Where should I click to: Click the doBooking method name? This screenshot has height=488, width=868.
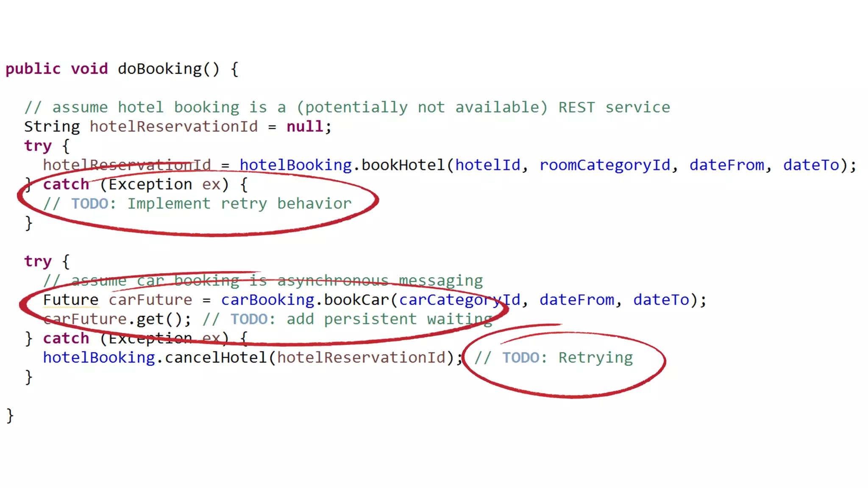pos(160,69)
